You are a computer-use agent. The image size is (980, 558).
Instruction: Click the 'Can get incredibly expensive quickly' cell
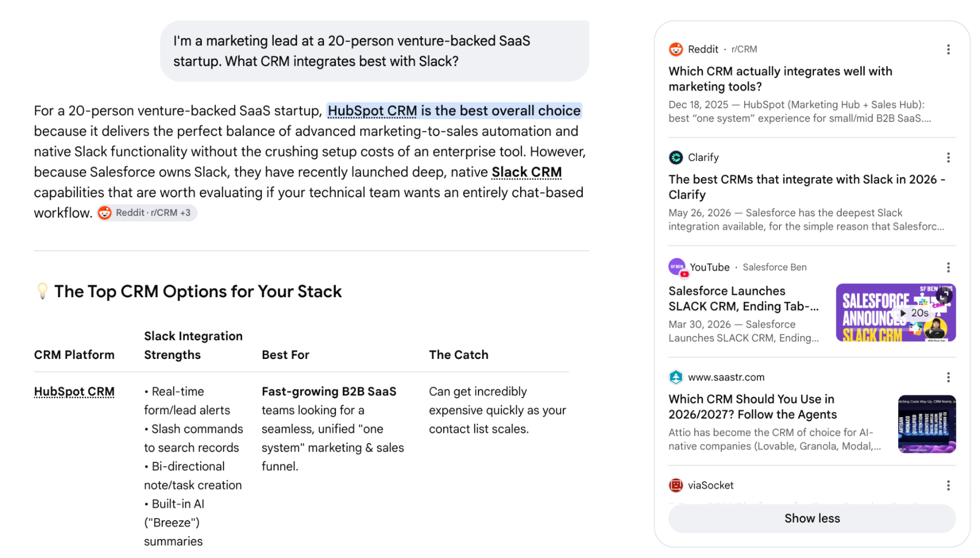coord(497,410)
